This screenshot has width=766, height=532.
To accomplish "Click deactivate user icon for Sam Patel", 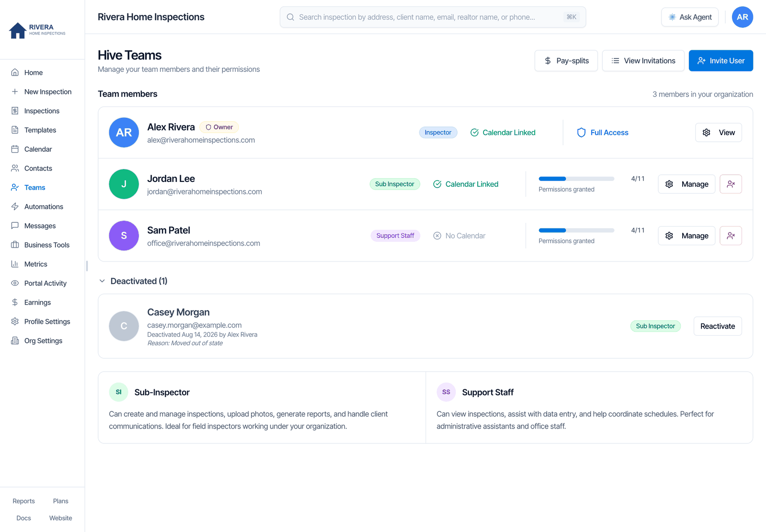I will (731, 236).
